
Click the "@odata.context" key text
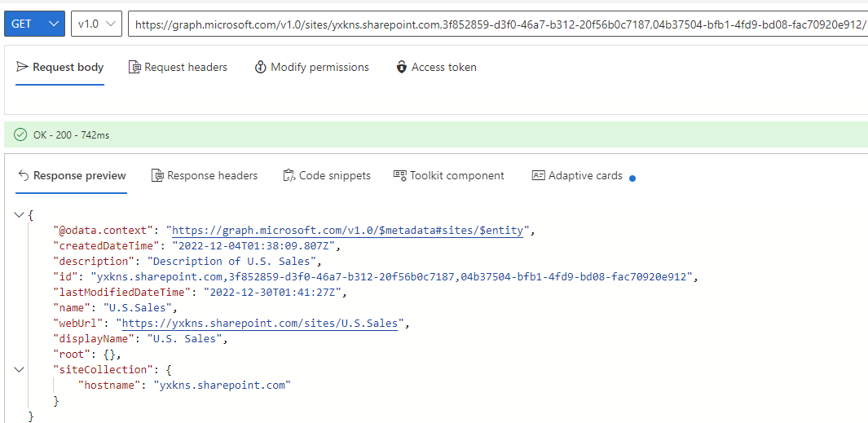coord(103,231)
